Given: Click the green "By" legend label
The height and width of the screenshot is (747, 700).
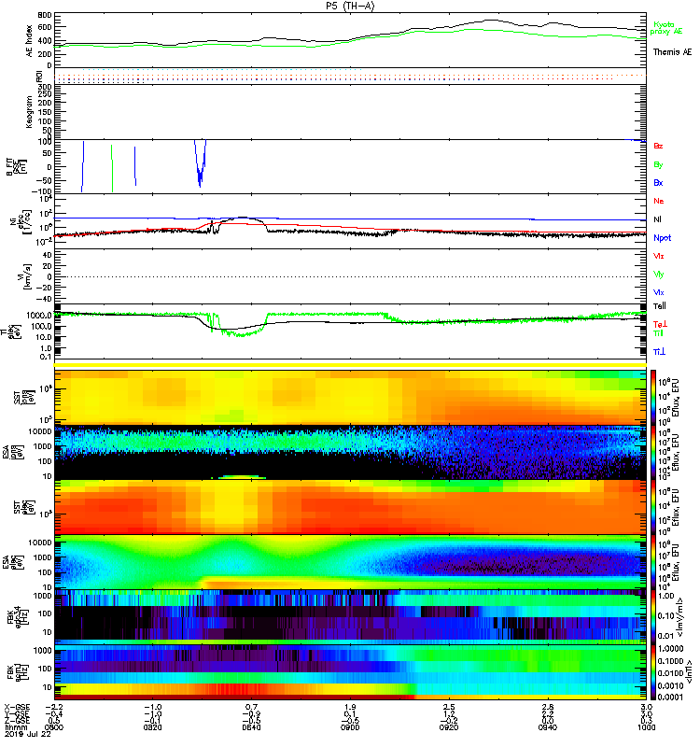Looking at the screenshot, I should (658, 164).
